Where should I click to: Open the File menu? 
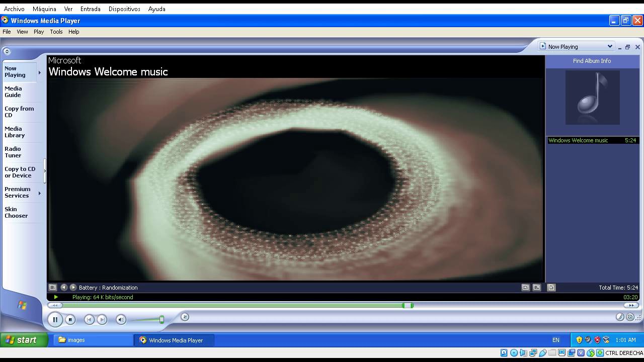7,32
